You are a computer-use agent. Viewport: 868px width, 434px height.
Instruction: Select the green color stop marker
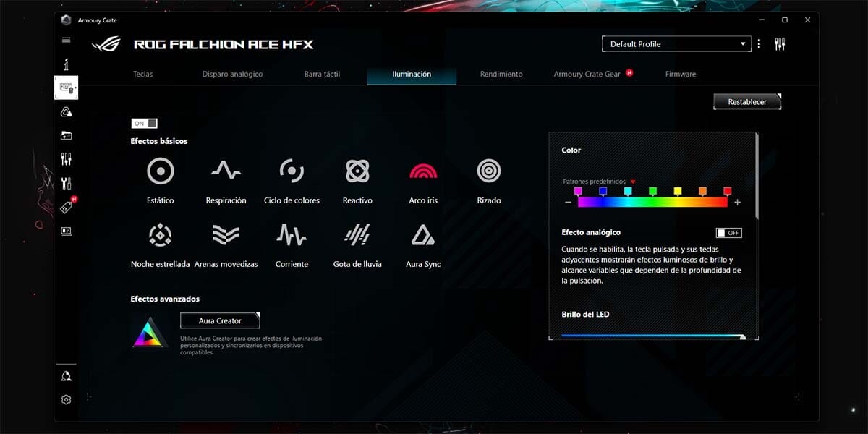[x=652, y=192]
